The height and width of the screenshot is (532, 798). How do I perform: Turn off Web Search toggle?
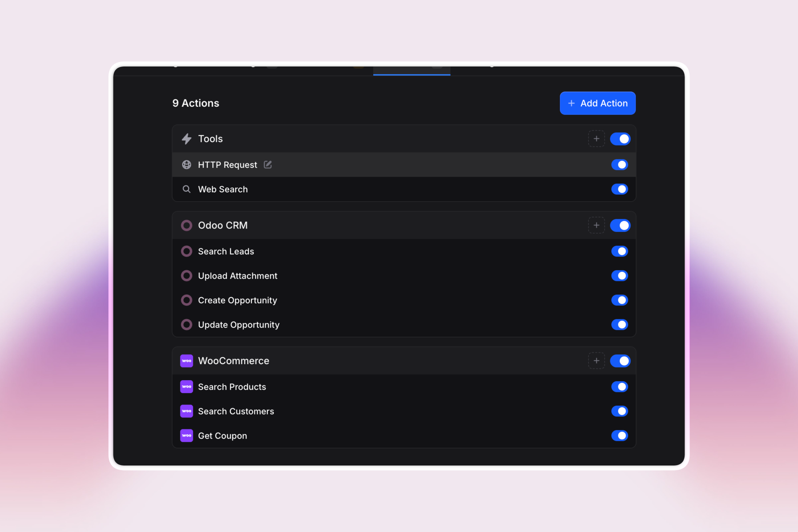tap(619, 189)
